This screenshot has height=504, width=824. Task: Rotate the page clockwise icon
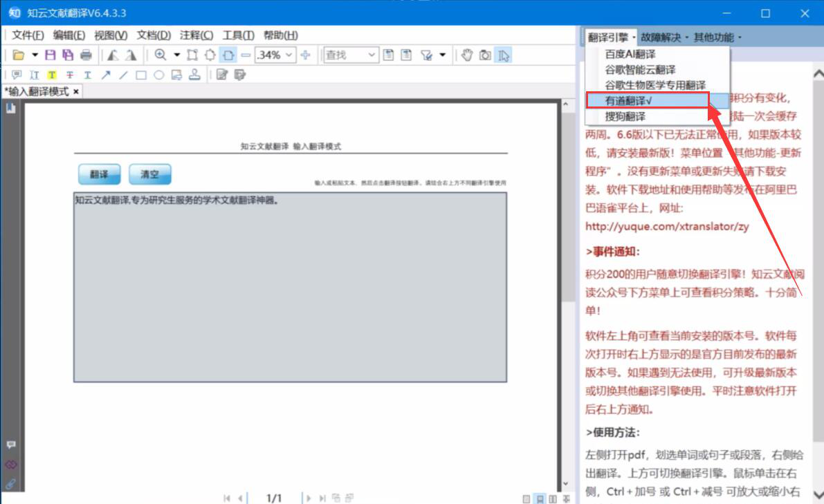pyautogui.click(x=130, y=55)
